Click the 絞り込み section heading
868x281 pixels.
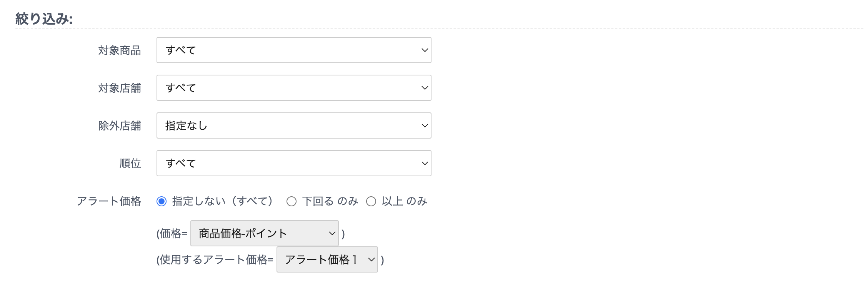(44, 18)
